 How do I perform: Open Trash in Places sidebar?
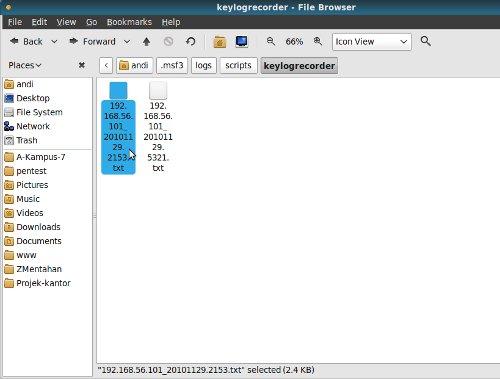point(21,140)
